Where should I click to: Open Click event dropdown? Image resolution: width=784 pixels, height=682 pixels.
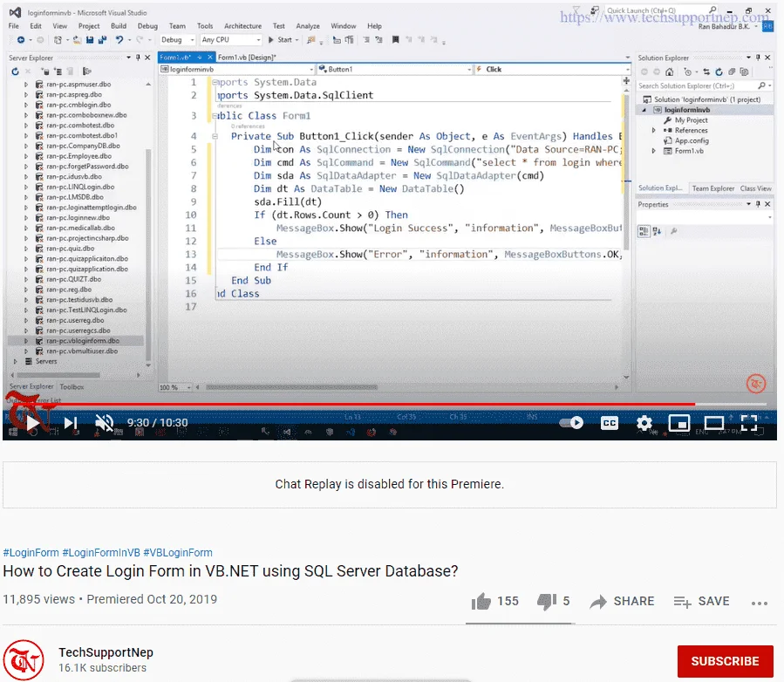pos(552,70)
